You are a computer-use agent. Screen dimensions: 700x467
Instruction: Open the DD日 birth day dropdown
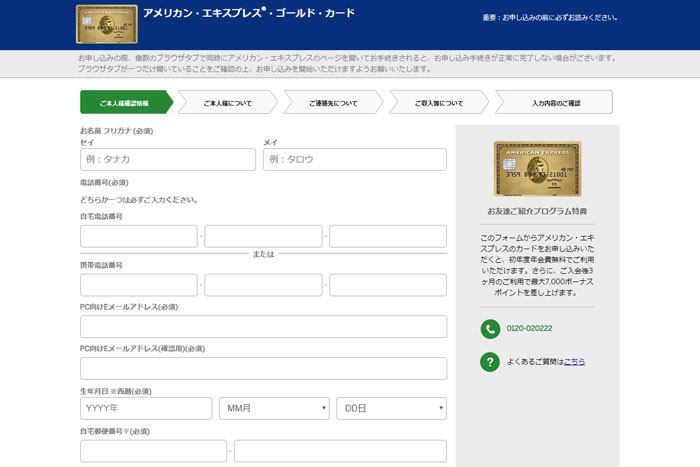(392, 408)
